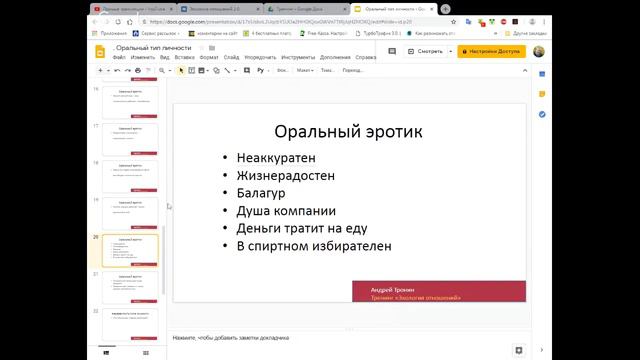Open Tasks side panel icon

coord(542,114)
